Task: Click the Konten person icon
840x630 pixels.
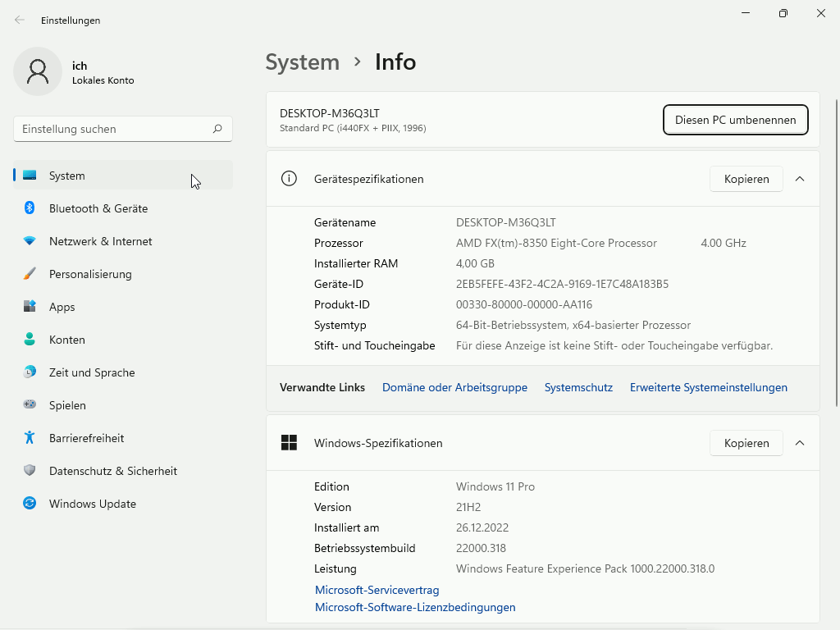Action: tap(30, 340)
